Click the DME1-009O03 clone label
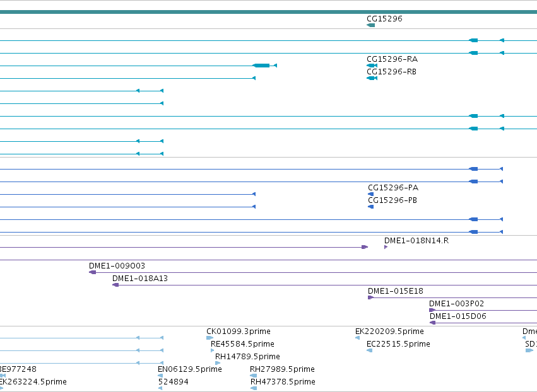Viewport: 537px width, 392px height. click(x=117, y=266)
